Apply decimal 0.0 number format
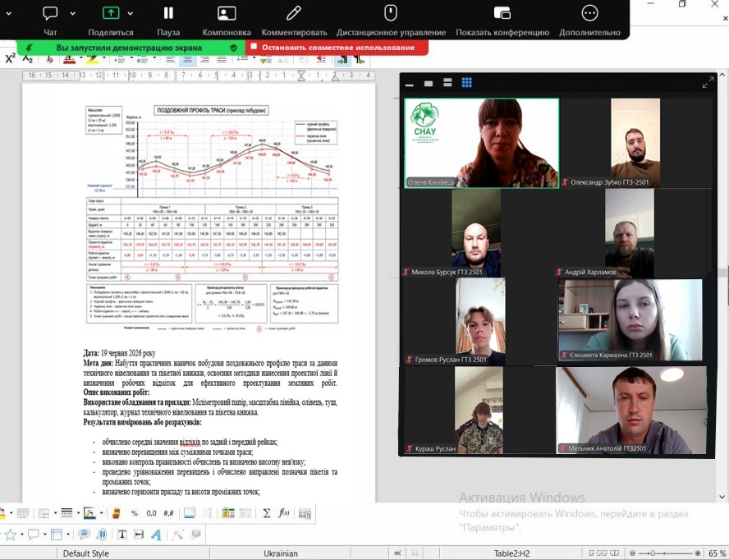This screenshot has width=729, height=560. tap(152, 513)
